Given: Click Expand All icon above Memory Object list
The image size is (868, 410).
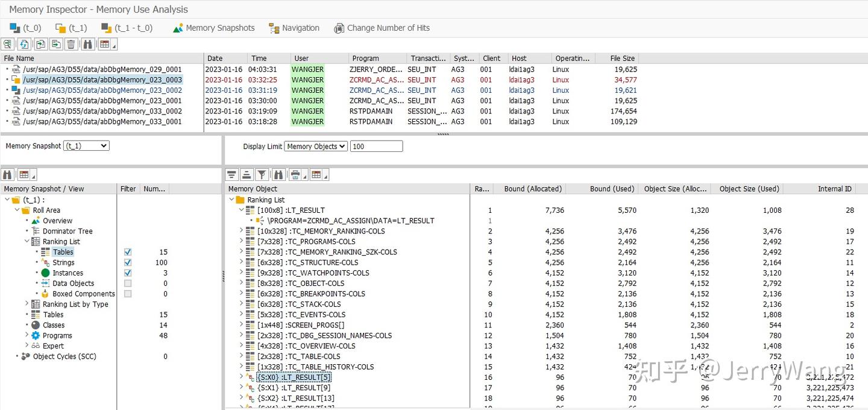Looking at the screenshot, I should click(231, 174).
